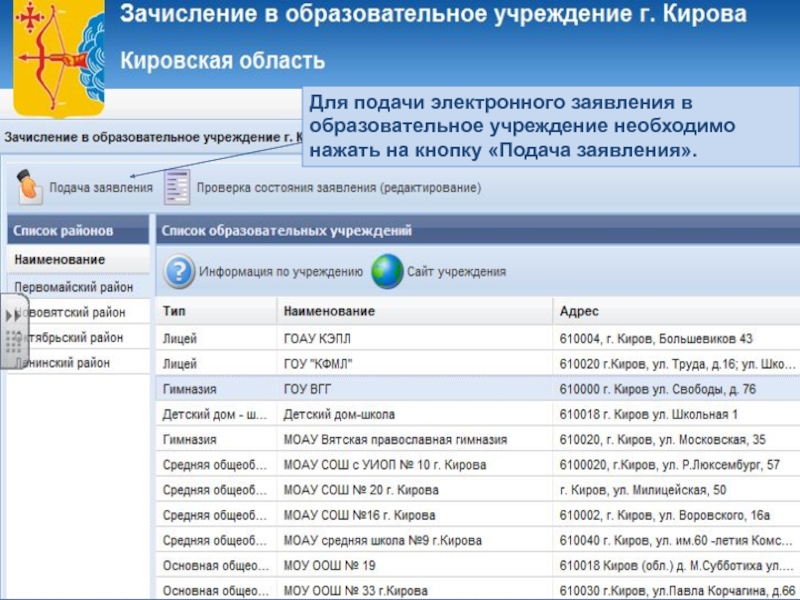Open Проверка состояния заявления (редактирование)
Screen dimensions: 800x600
338,188
